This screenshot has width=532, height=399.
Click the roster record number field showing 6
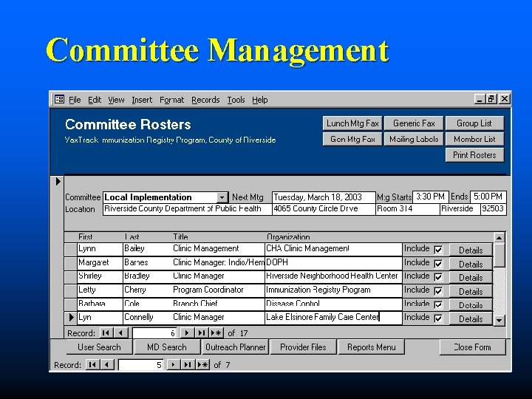coord(154,333)
